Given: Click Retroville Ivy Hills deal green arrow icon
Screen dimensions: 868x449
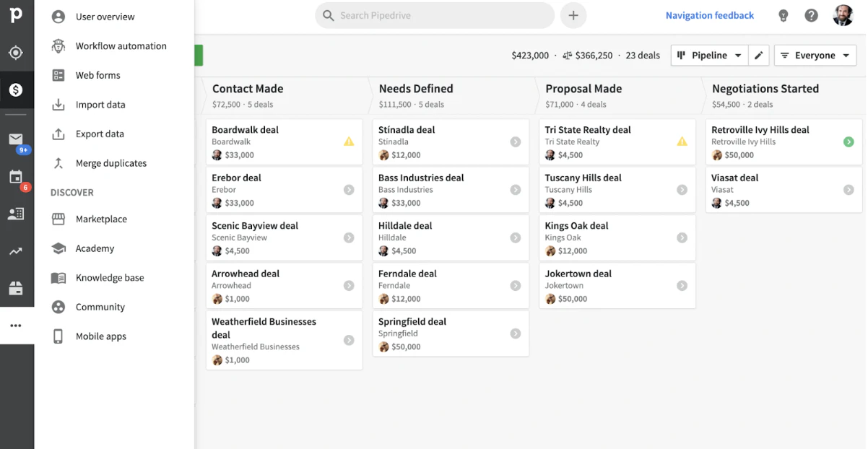Looking at the screenshot, I should pos(849,142).
